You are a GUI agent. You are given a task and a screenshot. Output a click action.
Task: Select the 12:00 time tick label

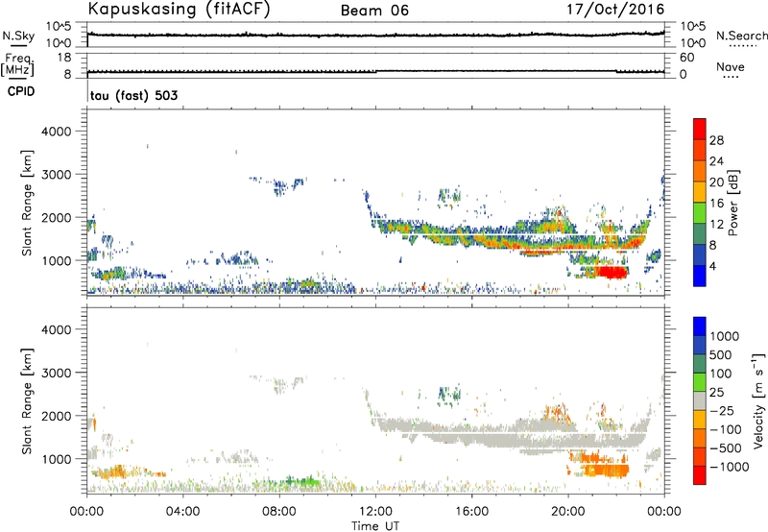(375, 512)
